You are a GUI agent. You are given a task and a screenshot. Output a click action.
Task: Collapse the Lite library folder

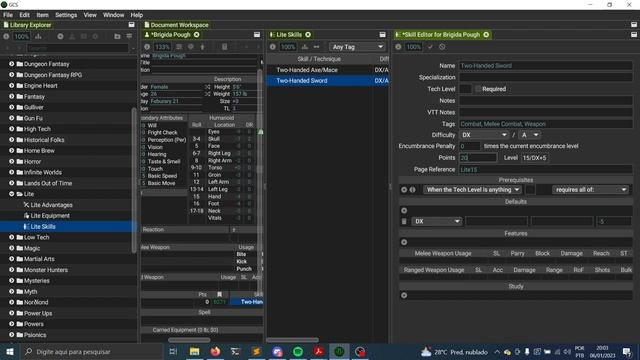(x=12, y=194)
